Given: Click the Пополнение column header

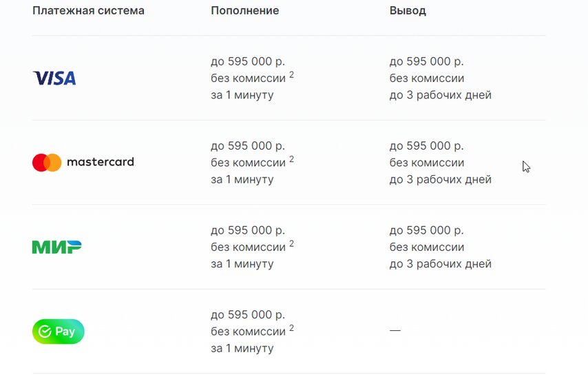Looking at the screenshot, I should click(x=244, y=11).
